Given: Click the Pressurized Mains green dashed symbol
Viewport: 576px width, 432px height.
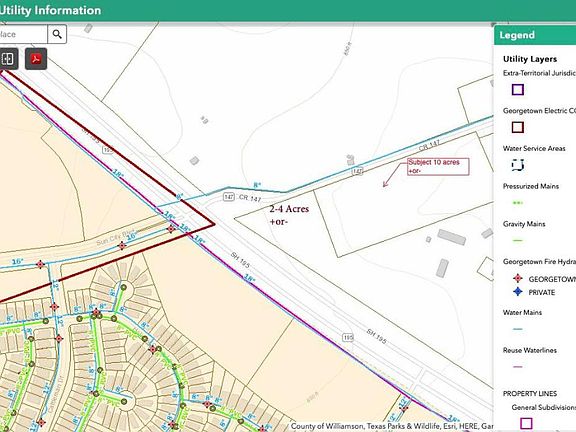Looking at the screenshot, I should tap(518, 203).
